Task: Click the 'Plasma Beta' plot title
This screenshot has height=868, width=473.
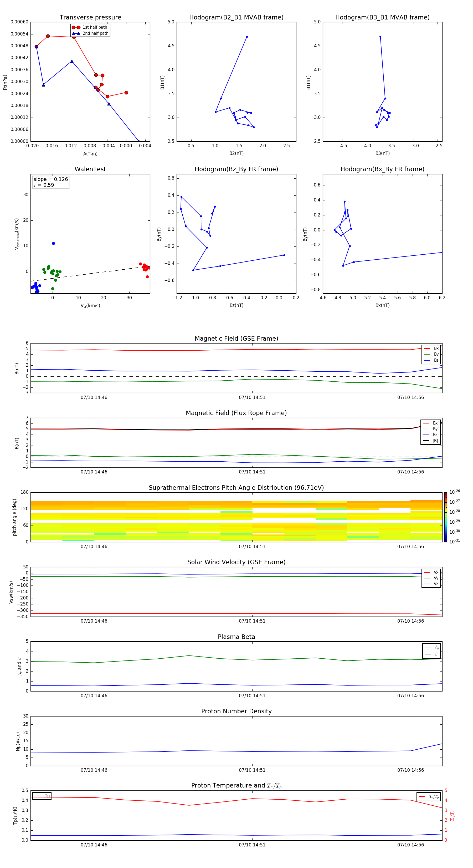Action: click(x=236, y=637)
